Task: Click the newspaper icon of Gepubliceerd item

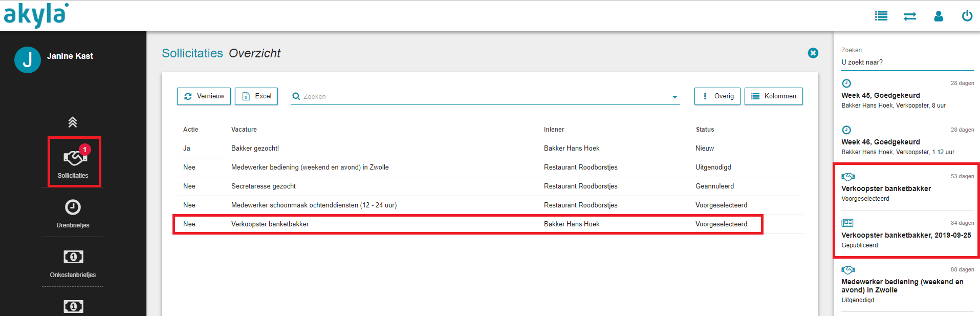Action: (x=847, y=223)
